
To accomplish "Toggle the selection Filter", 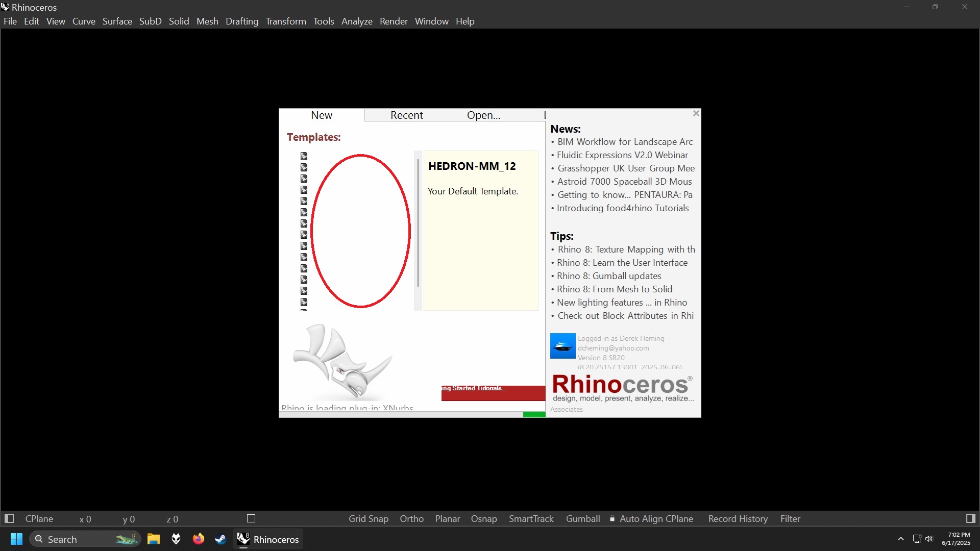I will pyautogui.click(x=790, y=519).
